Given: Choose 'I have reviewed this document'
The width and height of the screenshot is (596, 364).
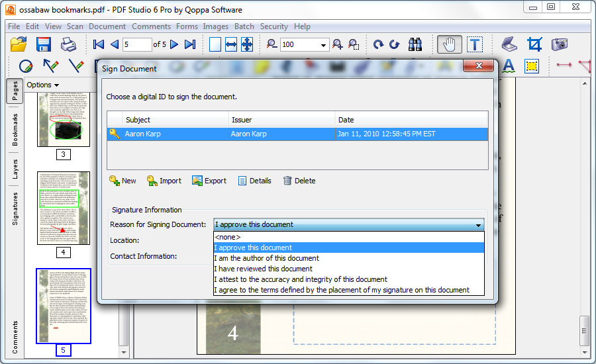Looking at the screenshot, I should pyautogui.click(x=348, y=269).
